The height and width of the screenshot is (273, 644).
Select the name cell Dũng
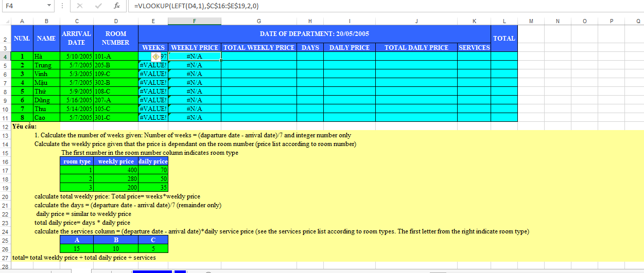pyautogui.click(x=46, y=100)
